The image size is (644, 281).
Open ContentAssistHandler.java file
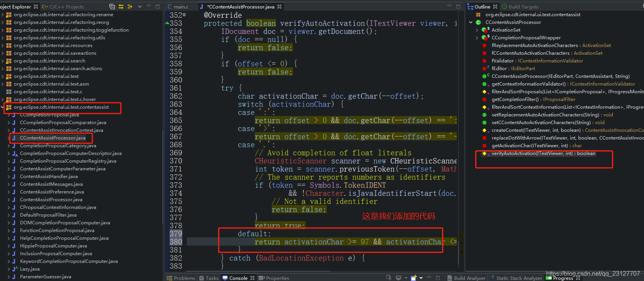click(49, 177)
